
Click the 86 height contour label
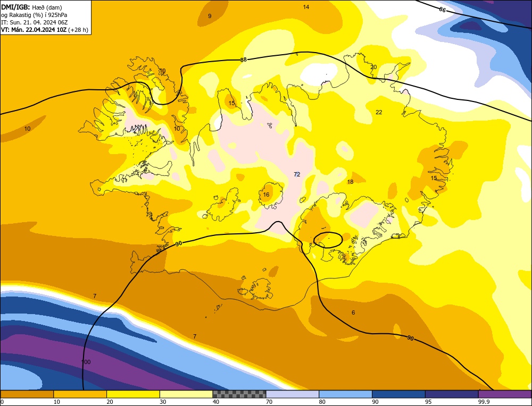[x=443, y=10]
